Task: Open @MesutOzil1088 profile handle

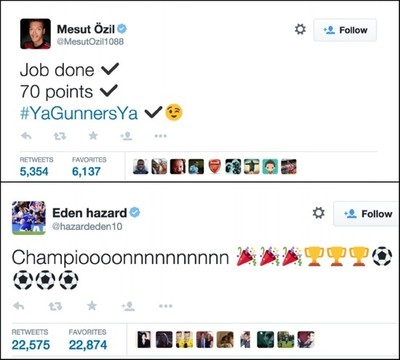Action: [90, 42]
